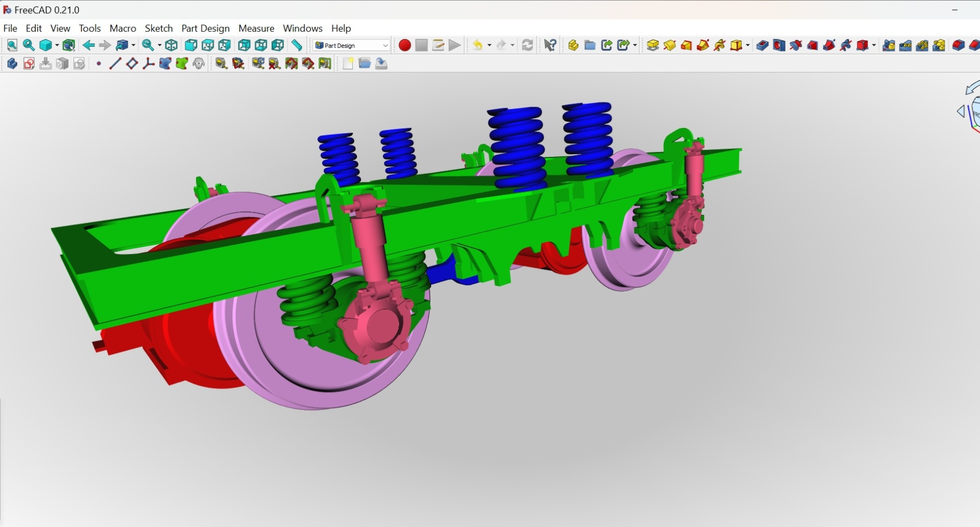Open the File menu
The image size is (980, 527).
coord(10,28)
